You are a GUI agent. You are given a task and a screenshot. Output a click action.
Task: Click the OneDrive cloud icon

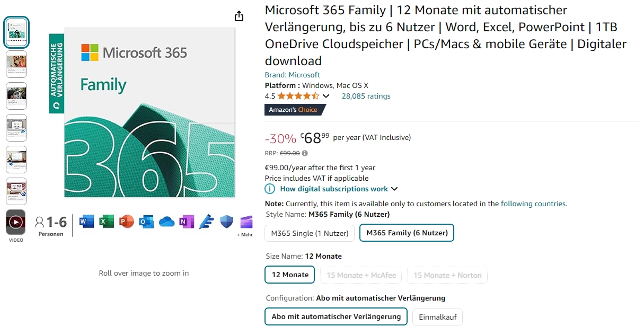pos(166,222)
